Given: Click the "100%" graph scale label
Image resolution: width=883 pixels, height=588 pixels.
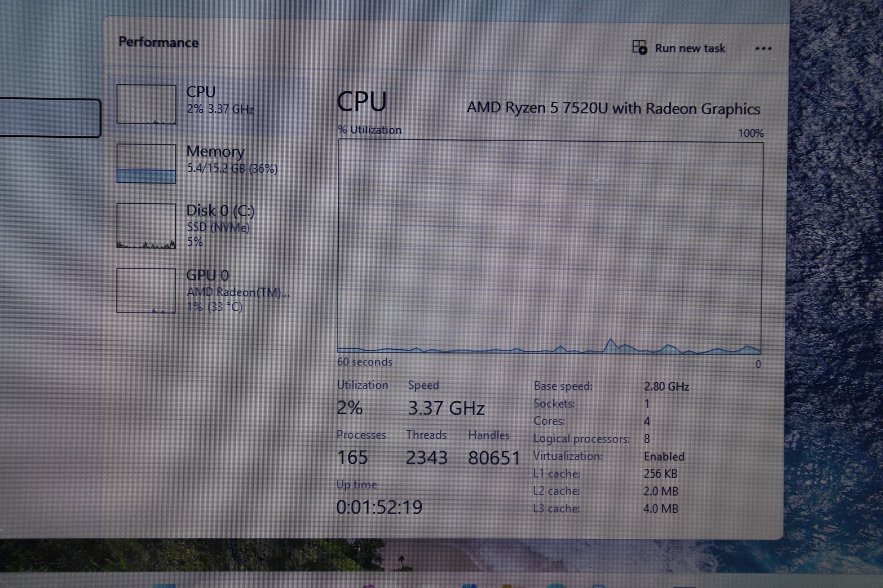Looking at the screenshot, I should click(751, 133).
